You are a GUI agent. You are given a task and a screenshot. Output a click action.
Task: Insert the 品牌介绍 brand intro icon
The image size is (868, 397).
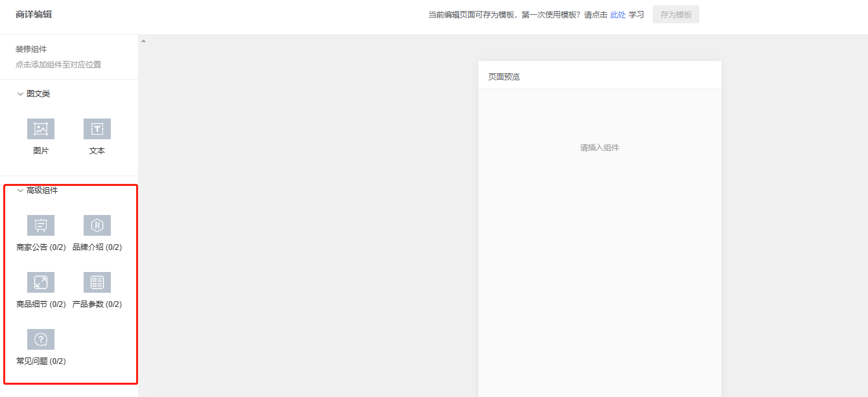click(97, 225)
